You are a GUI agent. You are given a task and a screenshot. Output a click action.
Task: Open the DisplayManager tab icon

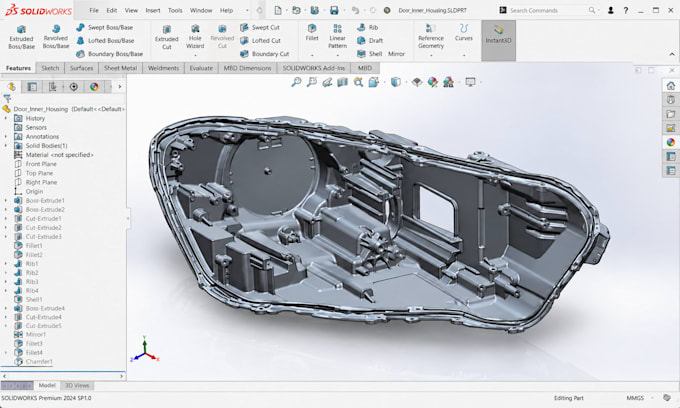94,87
